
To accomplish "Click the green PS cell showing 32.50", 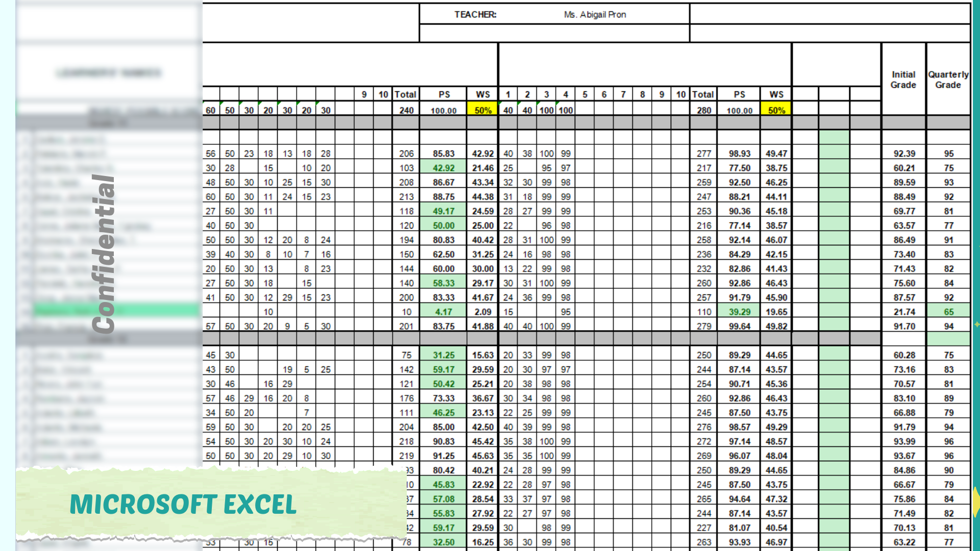I will [x=443, y=542].
